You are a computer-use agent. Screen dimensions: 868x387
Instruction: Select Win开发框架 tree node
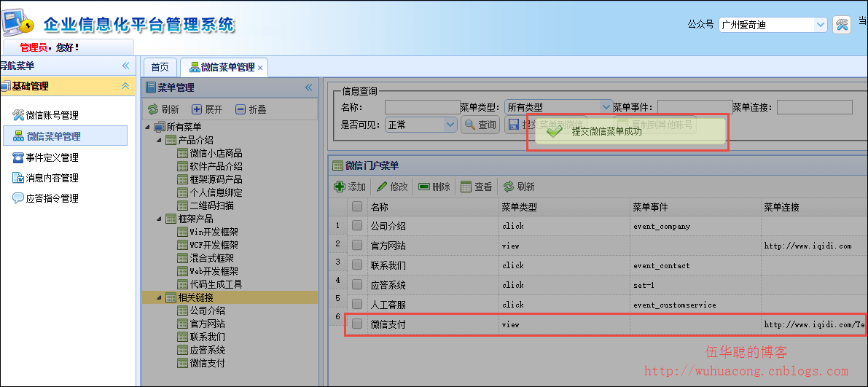pos(213,232)
